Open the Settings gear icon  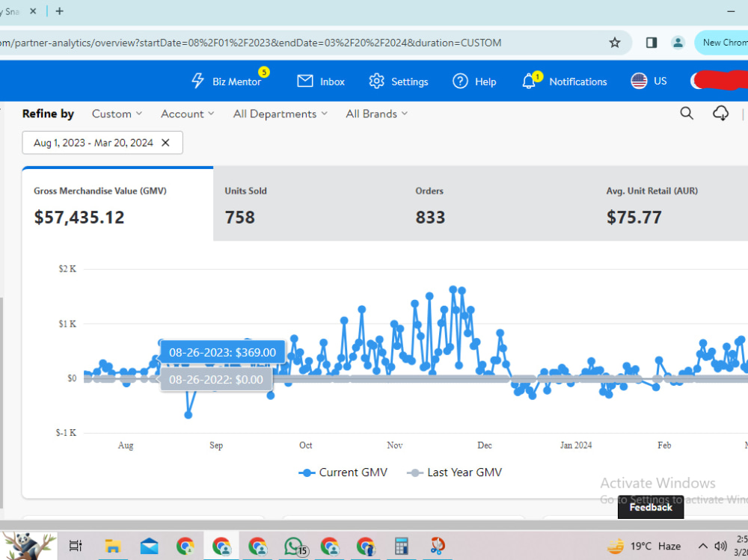pyautogui.click(x=376, y=81)
